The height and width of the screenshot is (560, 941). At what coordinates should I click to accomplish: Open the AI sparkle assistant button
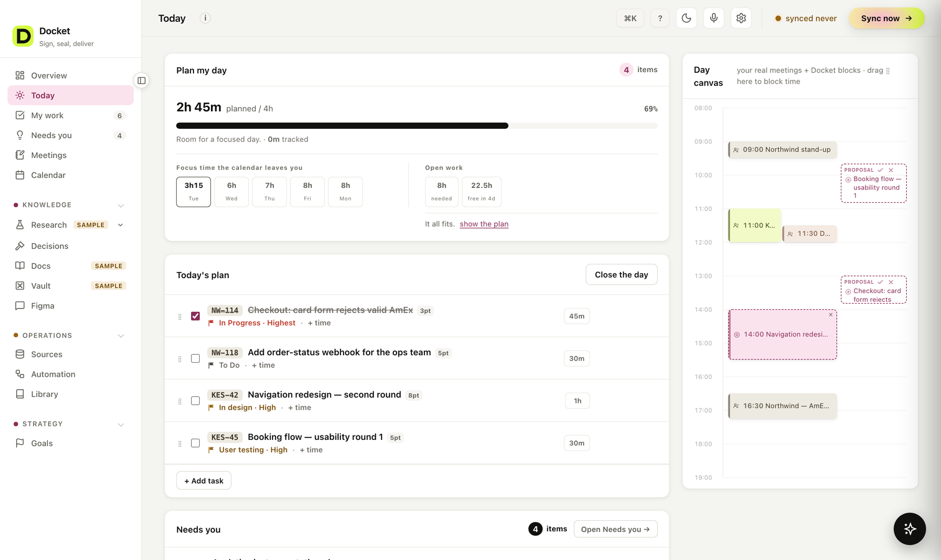[x=910, y=529]
